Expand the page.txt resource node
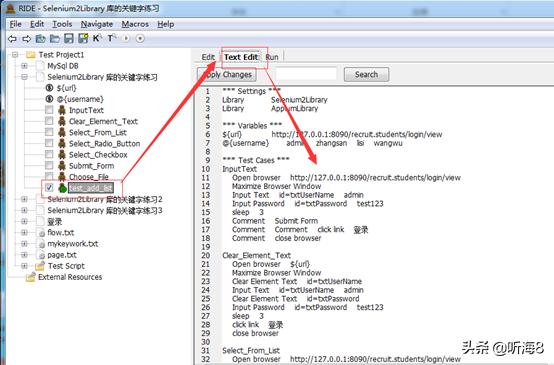 click(x=24, y=255)
